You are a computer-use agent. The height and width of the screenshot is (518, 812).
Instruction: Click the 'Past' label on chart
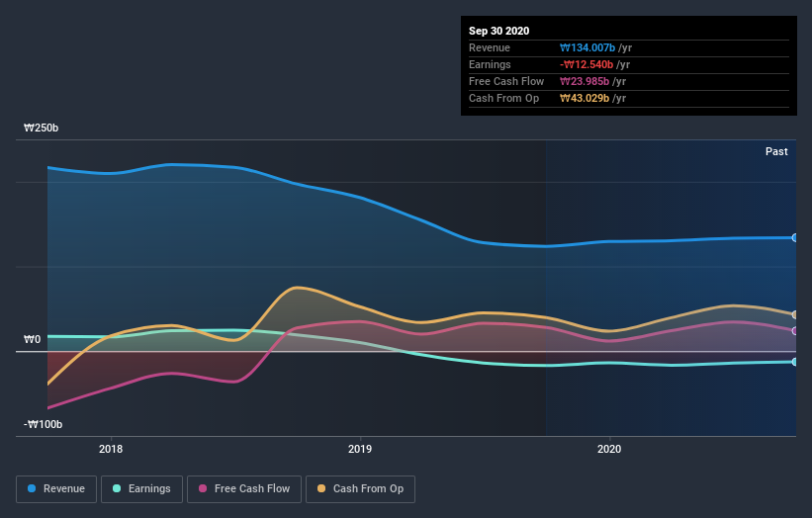click(776, 151)
